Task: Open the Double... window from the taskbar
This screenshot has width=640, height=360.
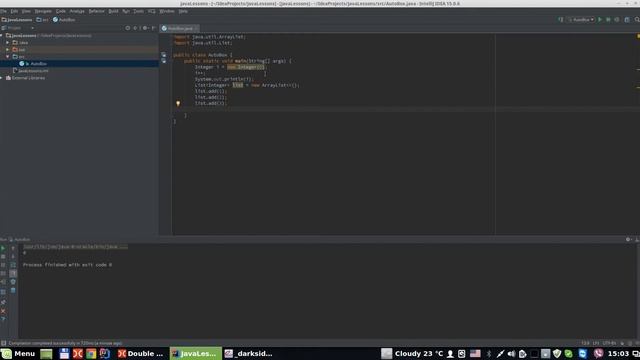Action: click(x=141, y=353)
